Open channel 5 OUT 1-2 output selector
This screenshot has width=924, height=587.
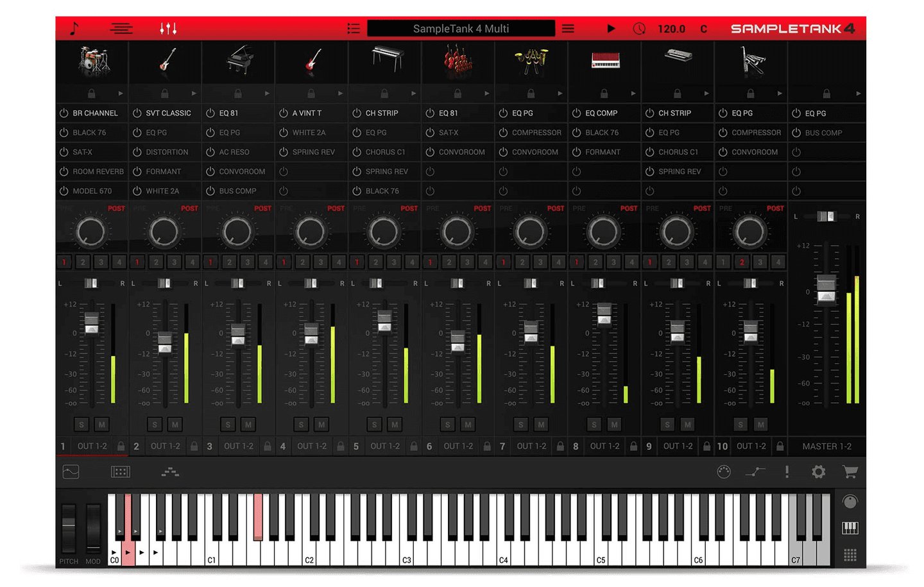385,446
